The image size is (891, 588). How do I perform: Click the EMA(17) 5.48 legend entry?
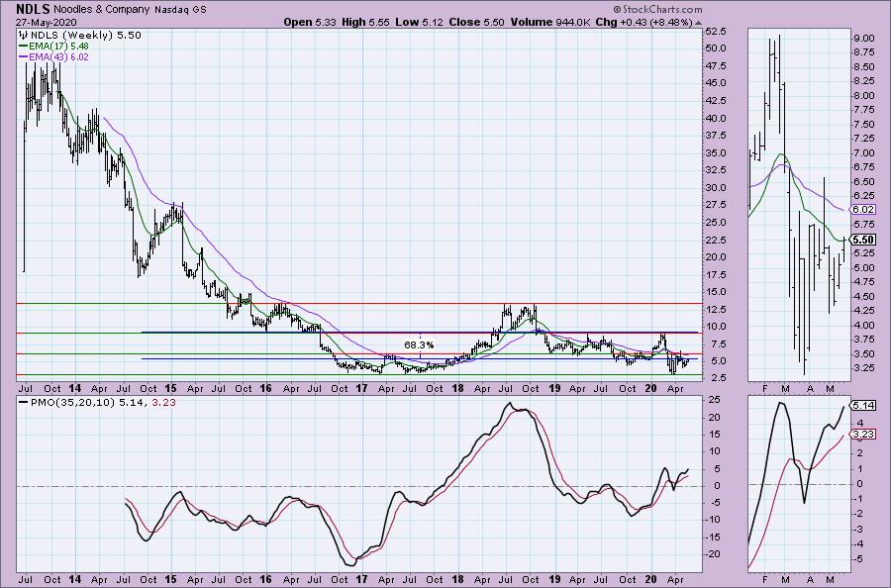pos(54,46)
